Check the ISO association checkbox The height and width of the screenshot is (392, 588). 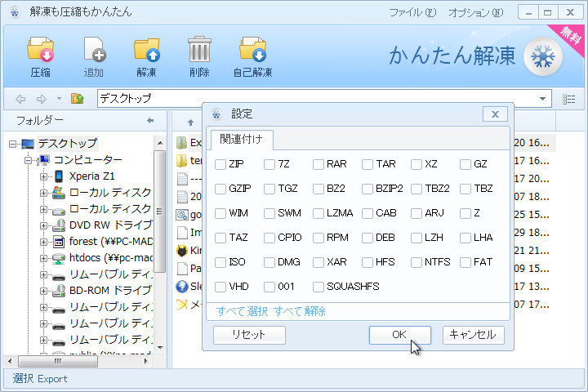[220, 262]
